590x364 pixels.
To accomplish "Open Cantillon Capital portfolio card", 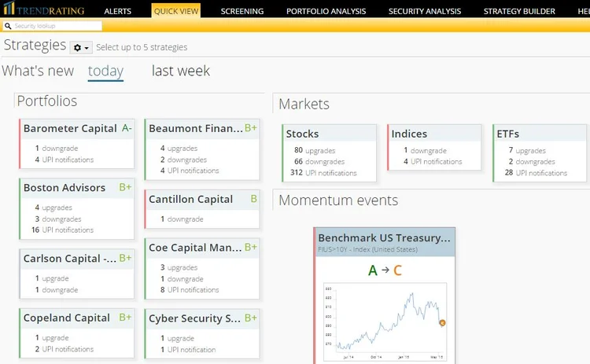I will coord(202,209).
